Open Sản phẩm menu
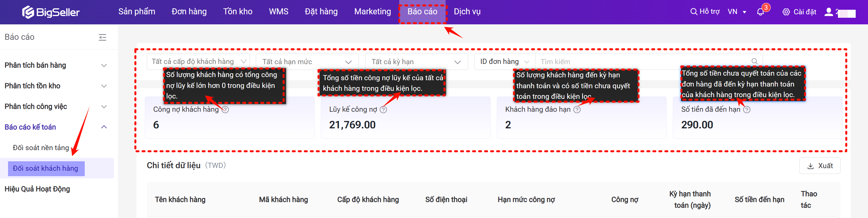Image resolution: width=868 pixels, height=218 pixels. (x=137, y=12)
